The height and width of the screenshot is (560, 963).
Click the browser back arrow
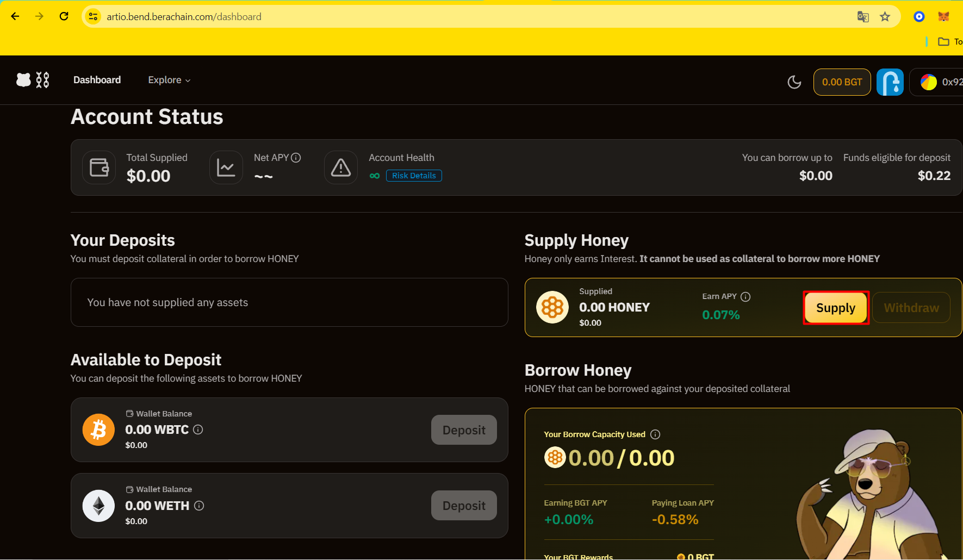(15, 16)
